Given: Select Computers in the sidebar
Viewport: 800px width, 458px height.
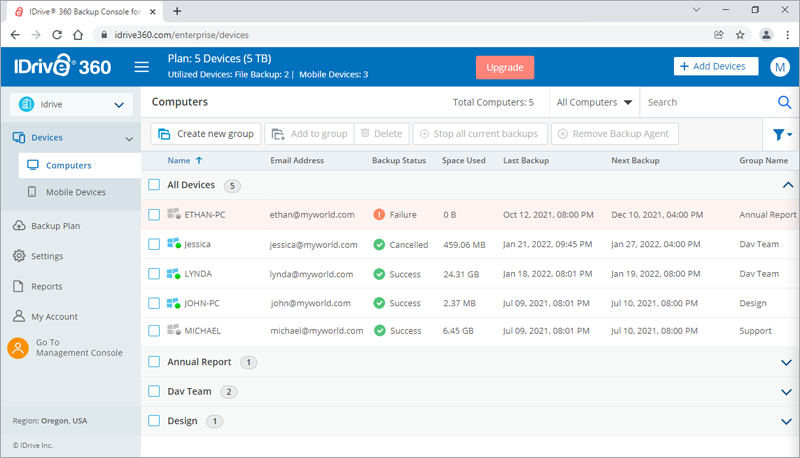Looking at the screenshot, I should (80, 165).
